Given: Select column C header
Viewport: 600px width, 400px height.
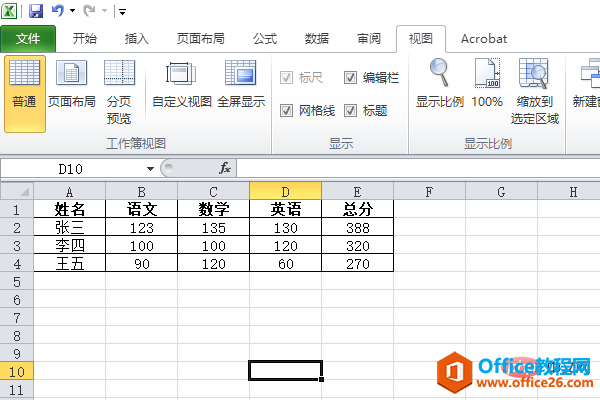Looking at the screenshot, I should [x=214, y=191].
